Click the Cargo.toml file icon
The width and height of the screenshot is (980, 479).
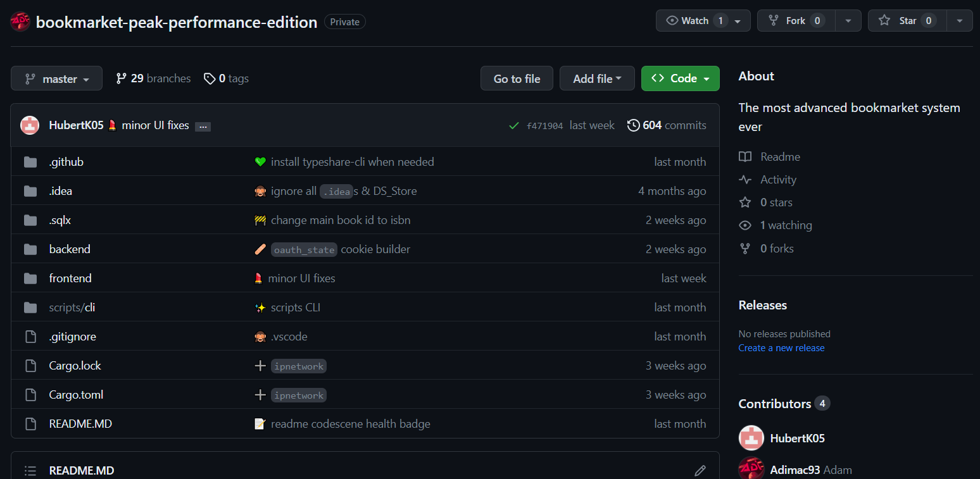pos(30,395)
